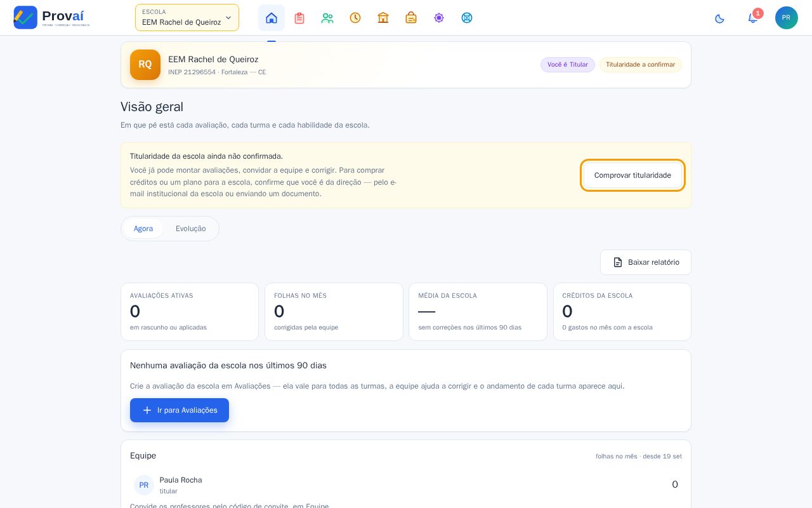Select the Folhas no Mês card
Viewport: 812px width, 508px height.
point(334,312)
